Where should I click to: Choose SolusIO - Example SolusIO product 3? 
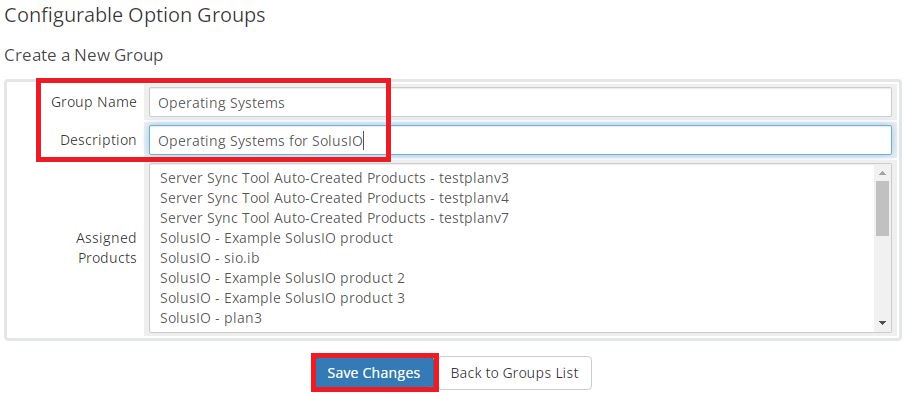tap(282, 298)
